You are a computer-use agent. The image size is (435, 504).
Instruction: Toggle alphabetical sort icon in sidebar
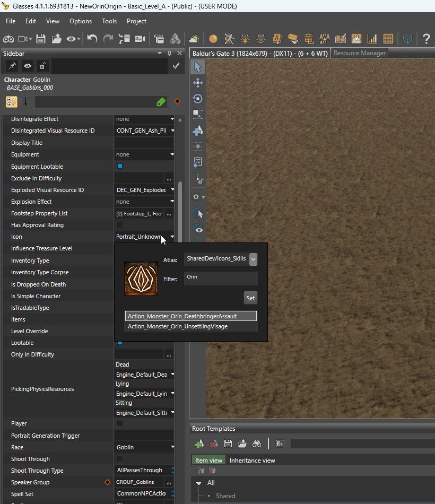pyautogui.click(x=23, y=101)
